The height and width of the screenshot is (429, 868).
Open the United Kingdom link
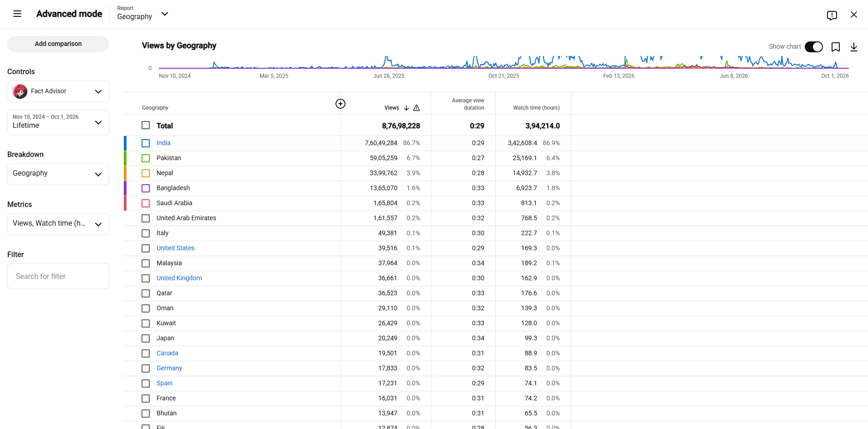click(179, 278)
